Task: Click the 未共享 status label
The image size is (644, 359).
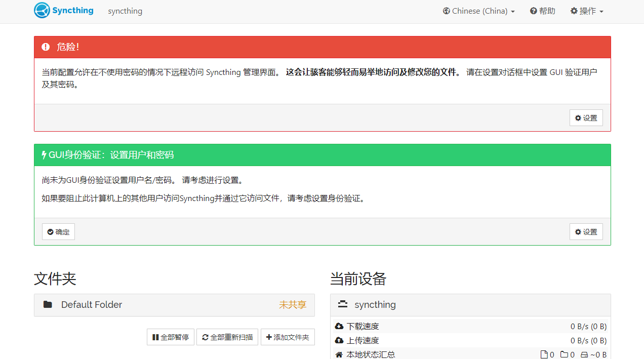Action: (x=293, y=305)
